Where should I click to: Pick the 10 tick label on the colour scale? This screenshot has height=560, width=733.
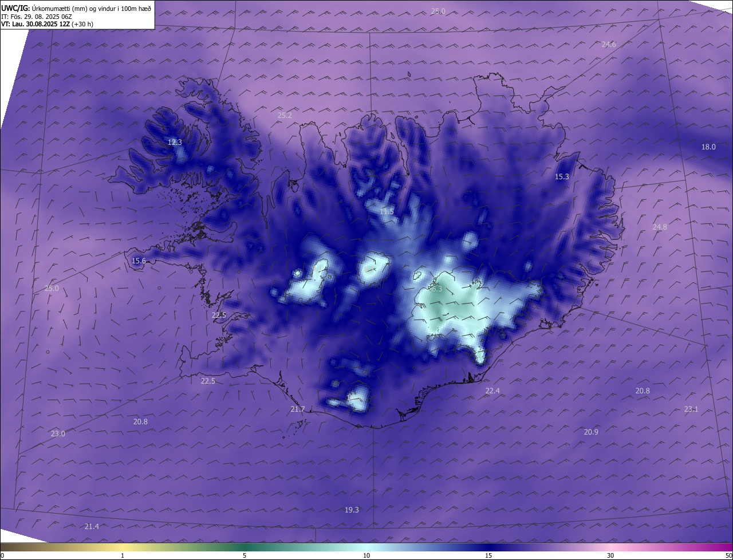pyautogui.click(x=366, y=555)
